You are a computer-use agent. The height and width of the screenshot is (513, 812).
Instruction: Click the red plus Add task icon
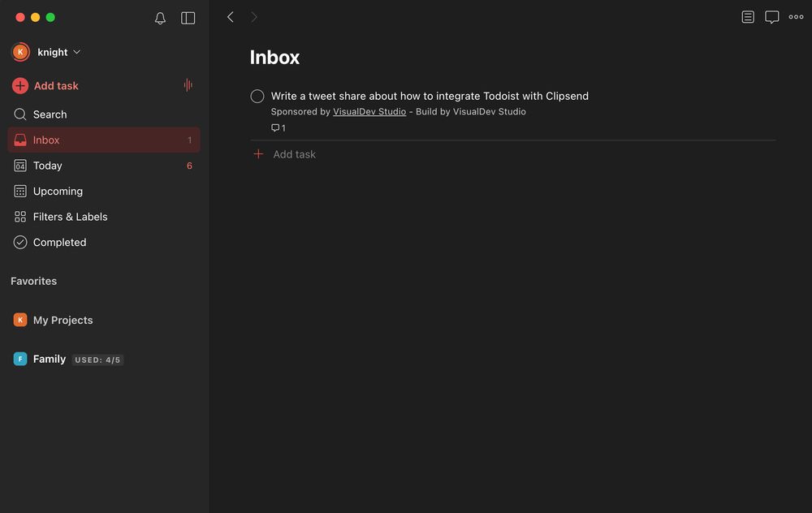click(20, 85)
